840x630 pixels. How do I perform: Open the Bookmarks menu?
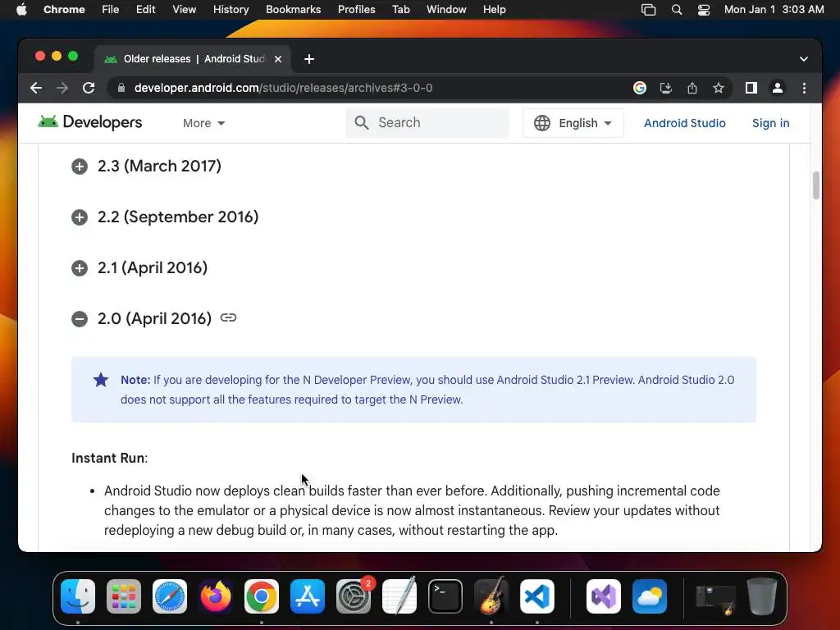click(293, 10)
